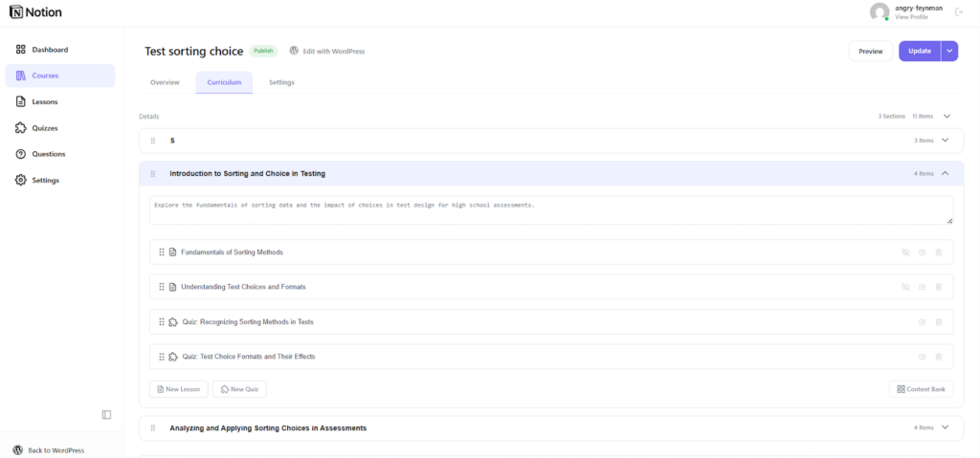Click the Notion logo in top-left

(x=33, y=12)
